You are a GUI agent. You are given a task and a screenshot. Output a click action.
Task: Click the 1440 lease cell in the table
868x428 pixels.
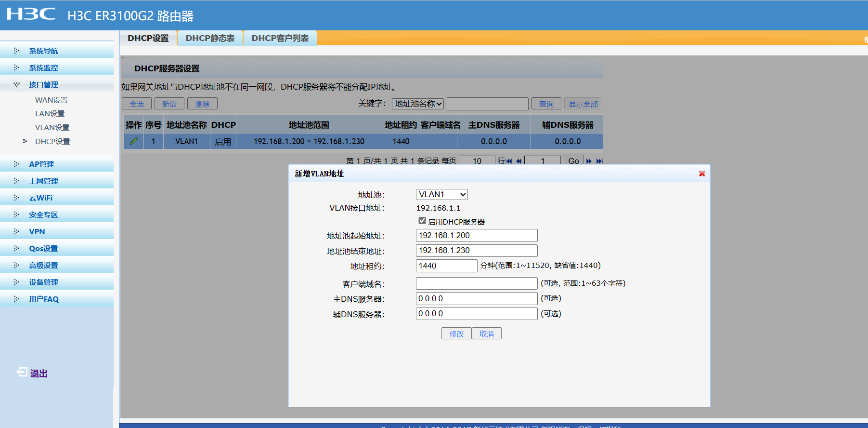(x=401, y=141)
